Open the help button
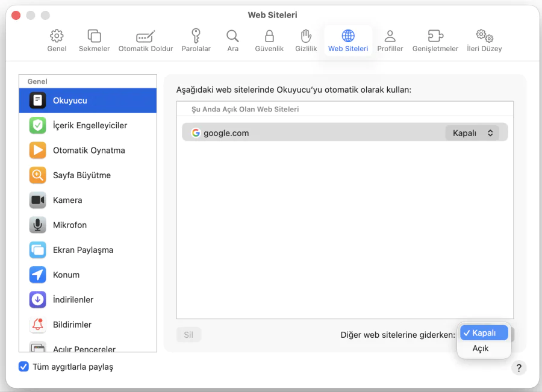Viewport: 542px width, 392px height. pyautogui.click(x=519, y=367)
